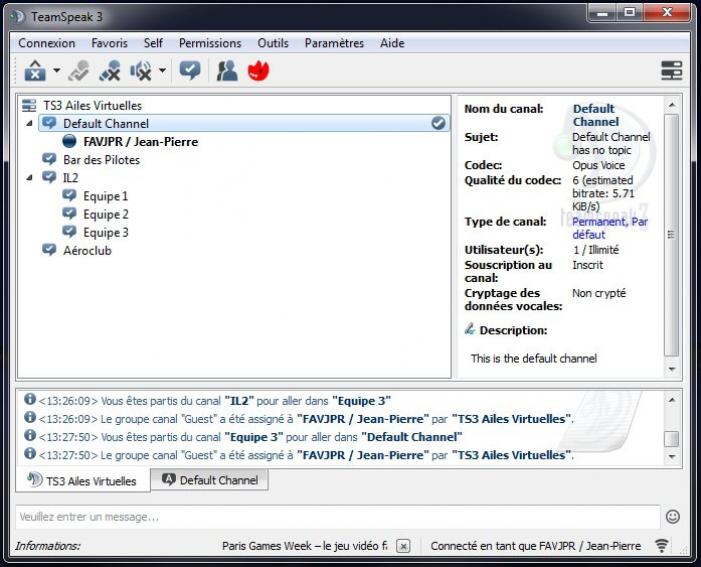The width and height of the screenshot is (701, 567).
Task: Select the IL2 channel name
Action: pyautogui.click(x=71, y=178)
